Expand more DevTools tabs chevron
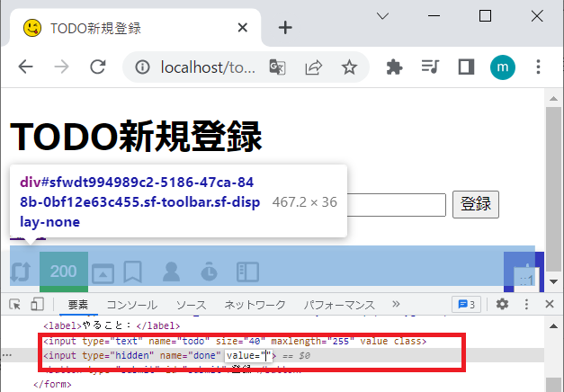This screenshot has width=564, height=392. click(396, 304)
